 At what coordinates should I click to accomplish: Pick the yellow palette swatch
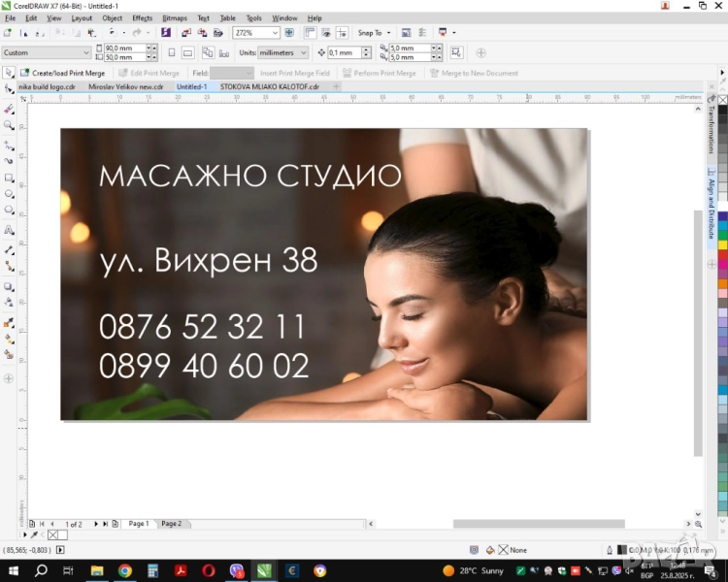tap(723, 244)
